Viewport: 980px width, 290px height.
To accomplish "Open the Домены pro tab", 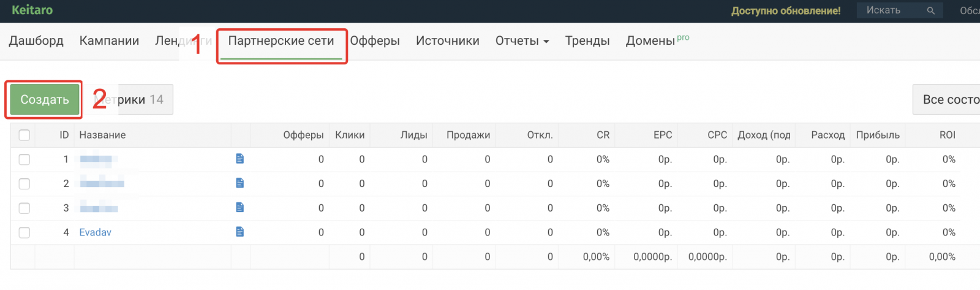I will [657, 40].
